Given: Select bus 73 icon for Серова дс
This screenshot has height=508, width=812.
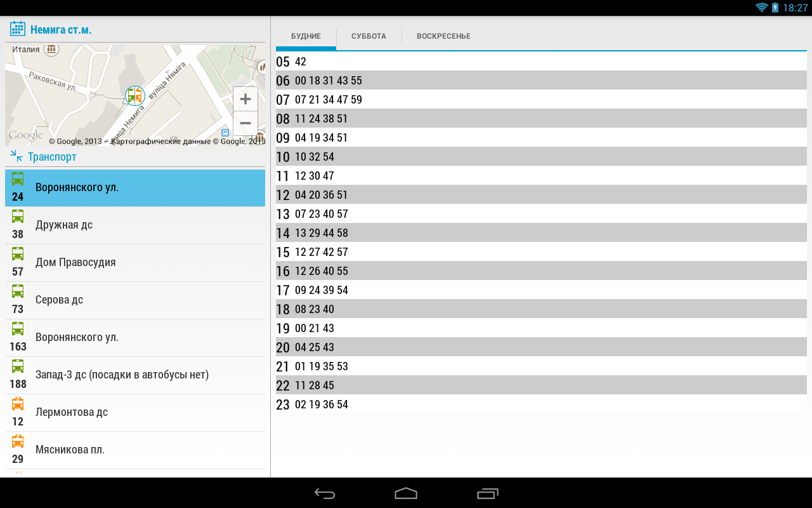Looking at the screenshot, I should pyautogui.click(x=18, y=291).
